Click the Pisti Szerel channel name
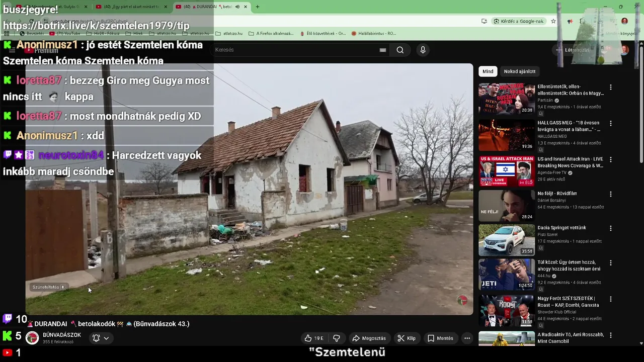The height and width of the screenshot is (362, 644). point(548,235)
